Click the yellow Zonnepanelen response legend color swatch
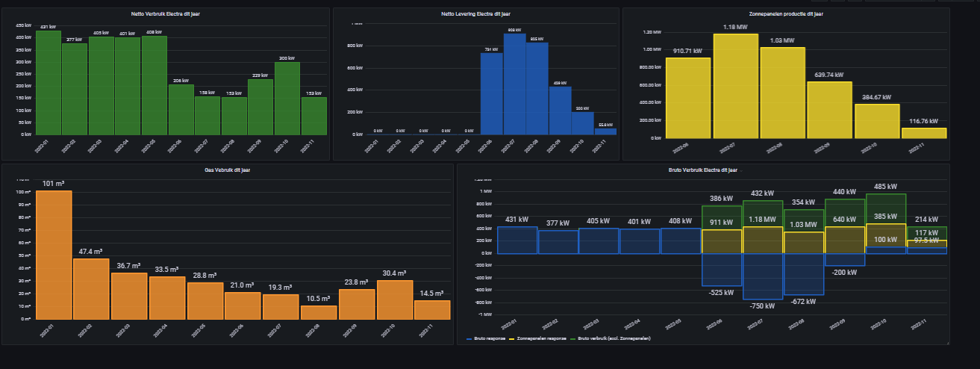The image size is (980, 369). [x=513, y=338]
